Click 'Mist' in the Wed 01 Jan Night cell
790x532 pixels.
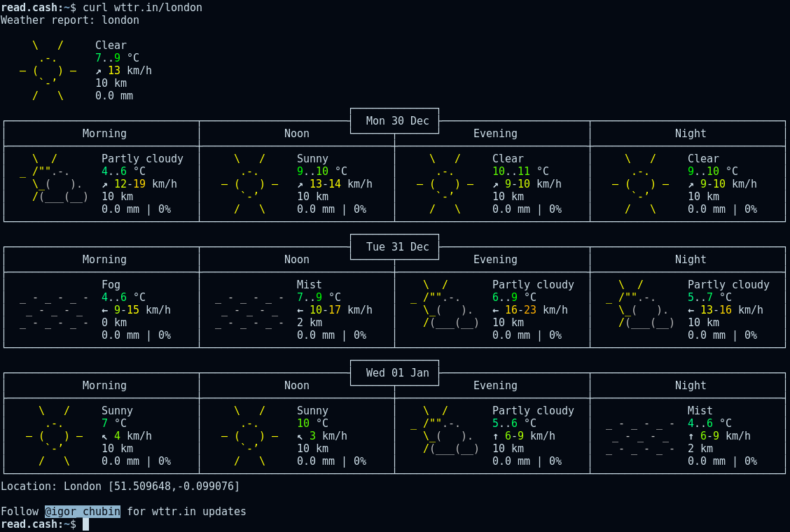click(700, 411)
